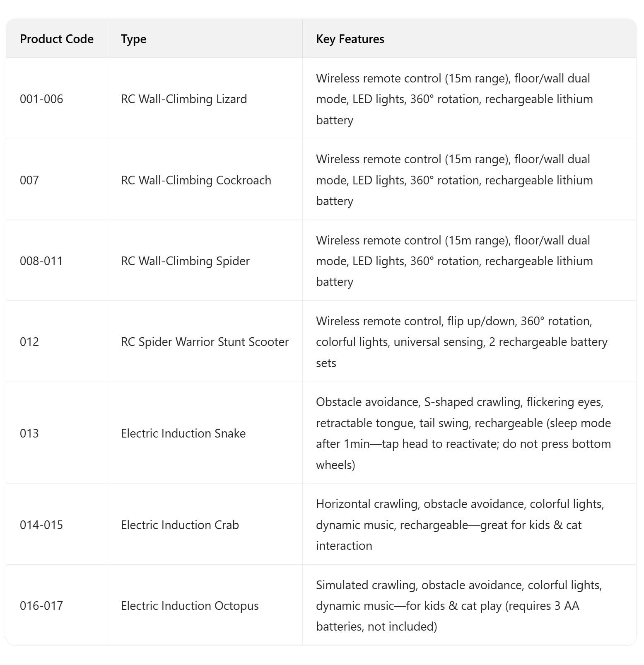Click RC Wall-Climbing Cockroach type cell

(x=196, y=180)
